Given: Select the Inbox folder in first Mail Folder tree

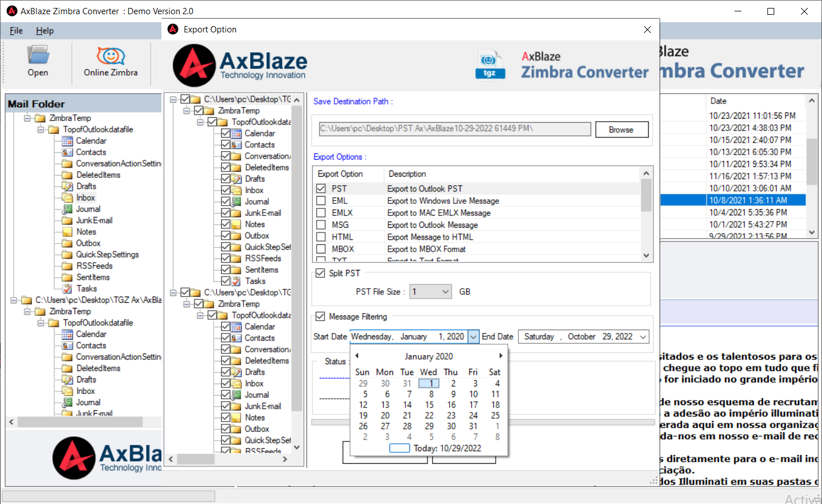Looking at the screenshot, I should (x=85, y=198).
